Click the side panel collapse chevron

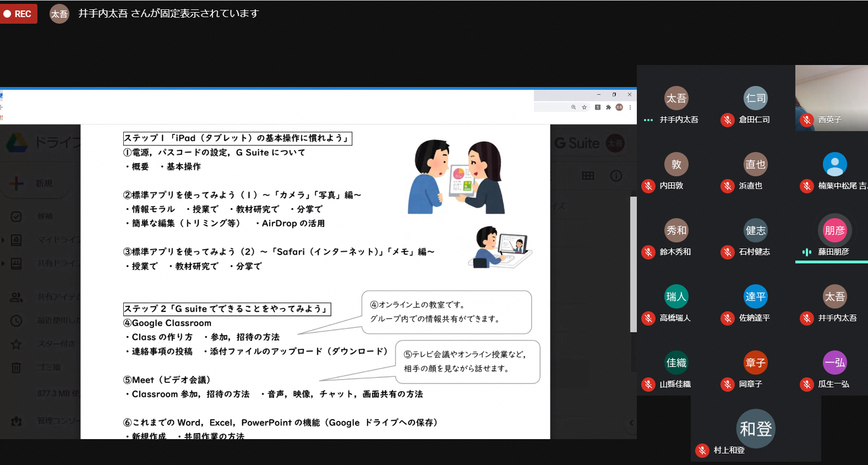[631, 423]
